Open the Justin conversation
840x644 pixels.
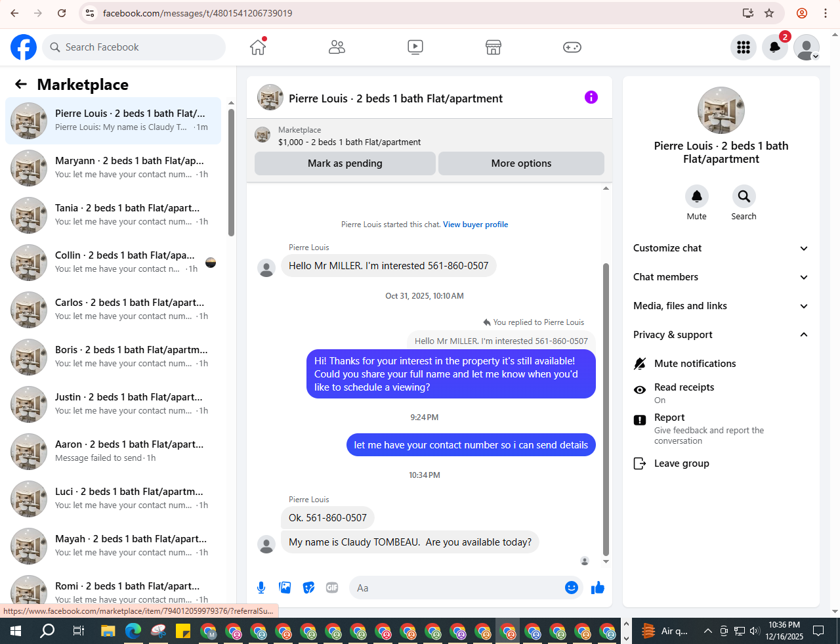(113, 404)
